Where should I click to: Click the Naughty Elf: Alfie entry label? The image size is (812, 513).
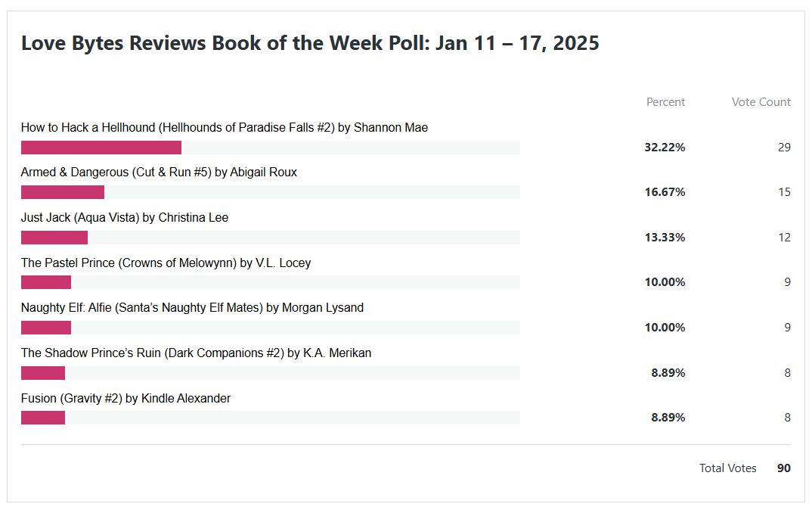tap(192, 308)
